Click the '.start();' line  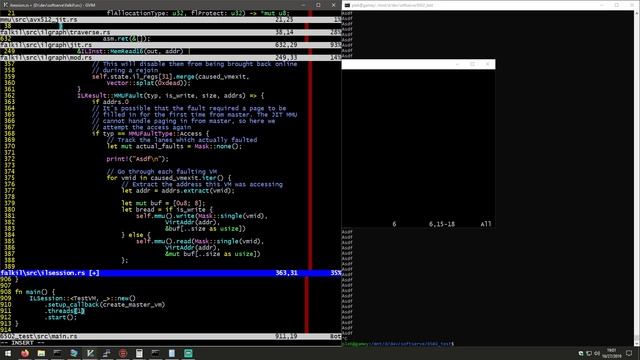tap(60, 317)
